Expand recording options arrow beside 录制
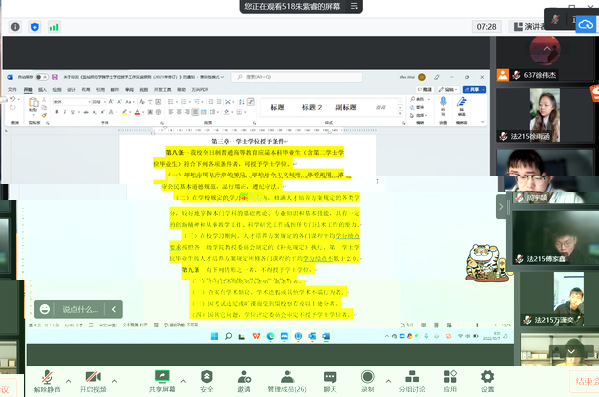Viewport: 599px width, 397px height. 388,381
